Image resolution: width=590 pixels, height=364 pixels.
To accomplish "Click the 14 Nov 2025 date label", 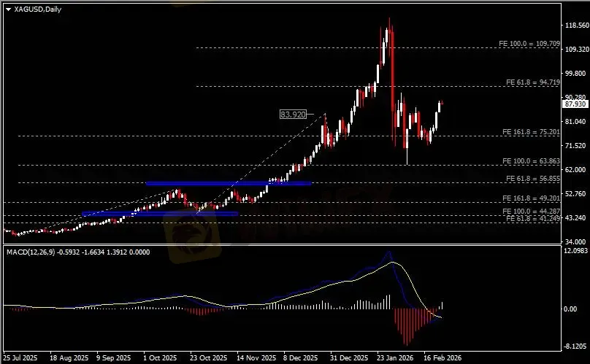I will [256, 357].
